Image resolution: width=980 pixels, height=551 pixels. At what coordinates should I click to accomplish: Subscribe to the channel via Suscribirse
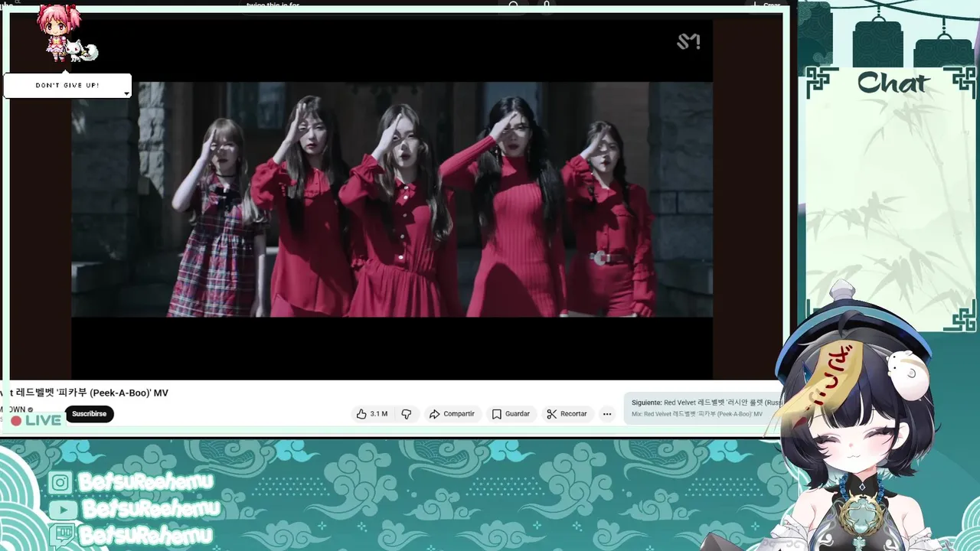[89, 414]
